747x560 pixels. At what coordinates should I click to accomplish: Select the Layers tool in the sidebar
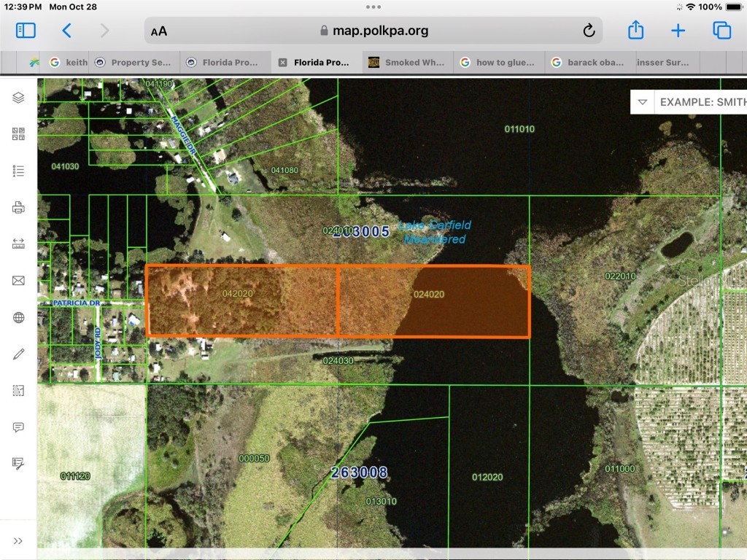(x=18, y=97)
